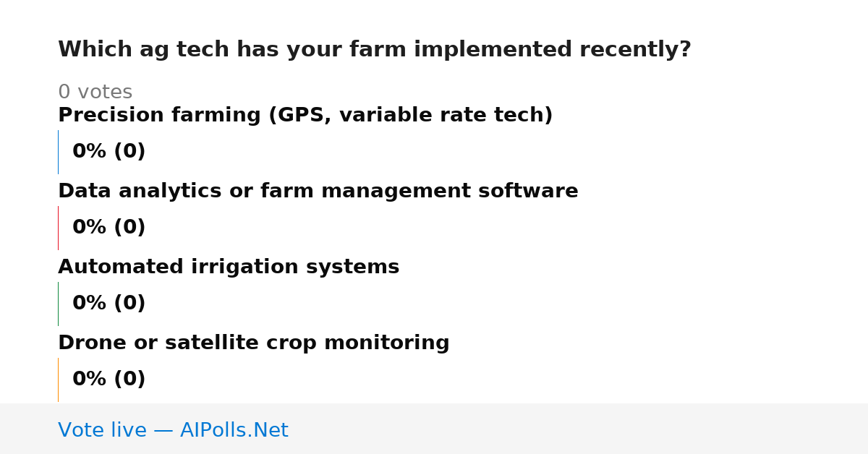Select the Precision farming option label
Image resolution: width=868 pixels, height=454 pixels.
(x=305, y=116)
